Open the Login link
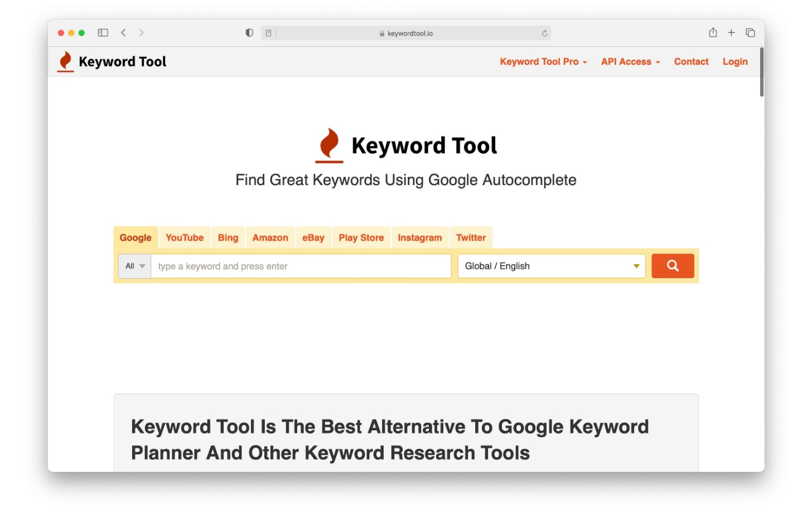 (x=735, y=62)
